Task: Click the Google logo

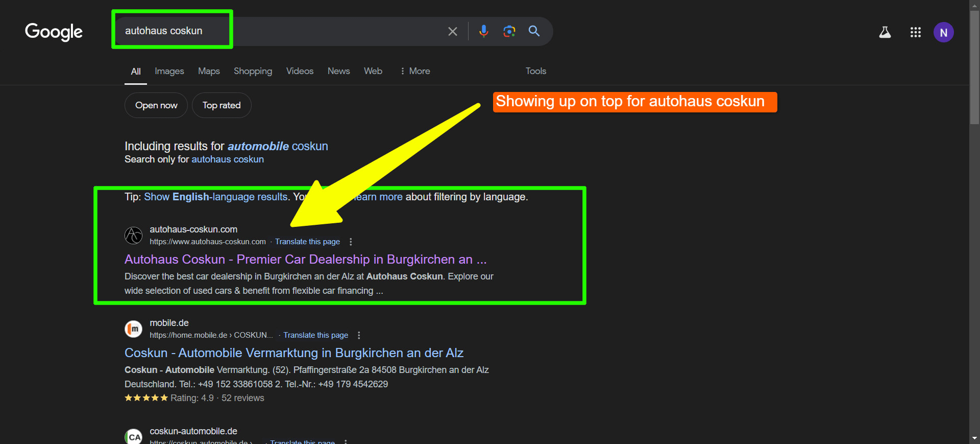Action: (54, 32)
